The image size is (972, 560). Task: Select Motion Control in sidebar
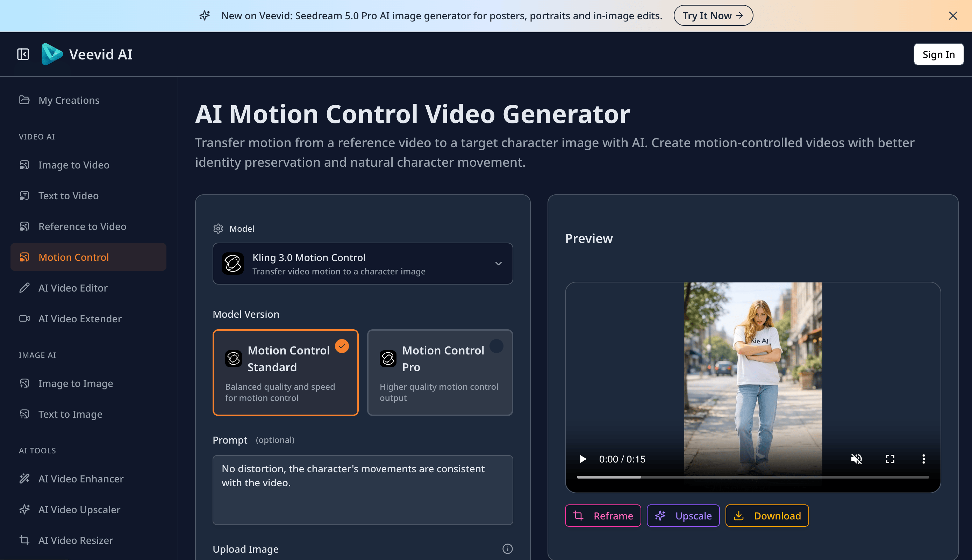click(x=88, y=257)
